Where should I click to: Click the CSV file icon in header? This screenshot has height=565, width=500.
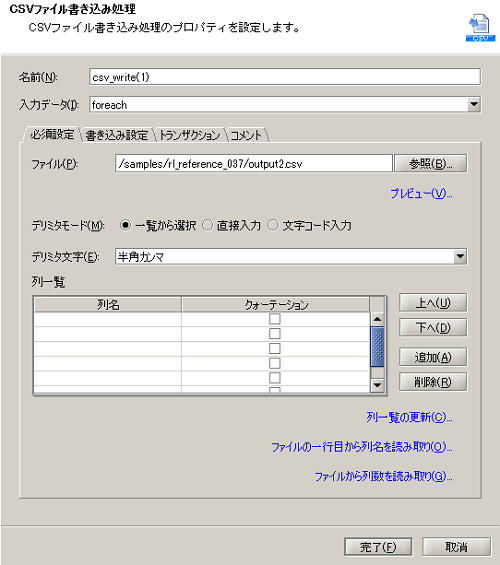coord(480,27)
